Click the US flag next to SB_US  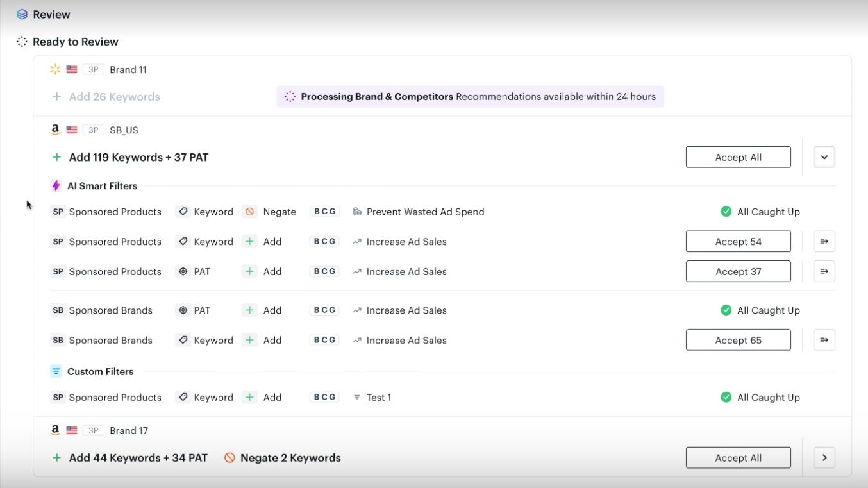click(x=72, y=130)
